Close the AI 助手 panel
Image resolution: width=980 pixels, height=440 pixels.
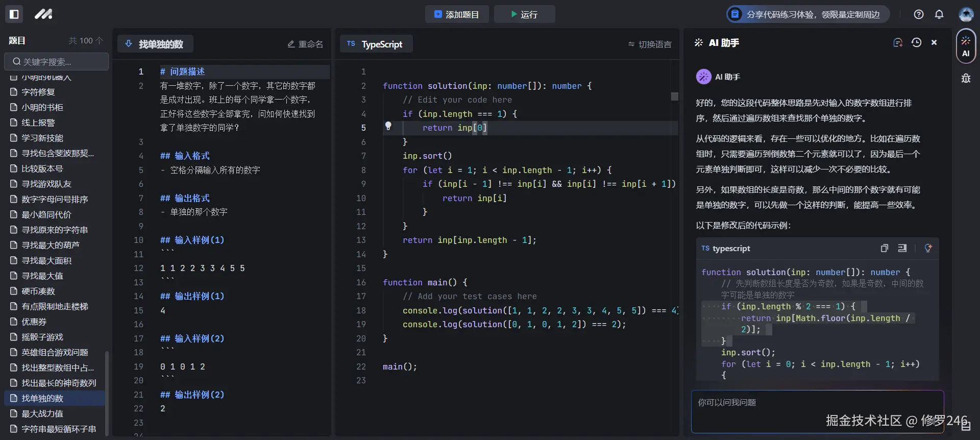point(934,43)
